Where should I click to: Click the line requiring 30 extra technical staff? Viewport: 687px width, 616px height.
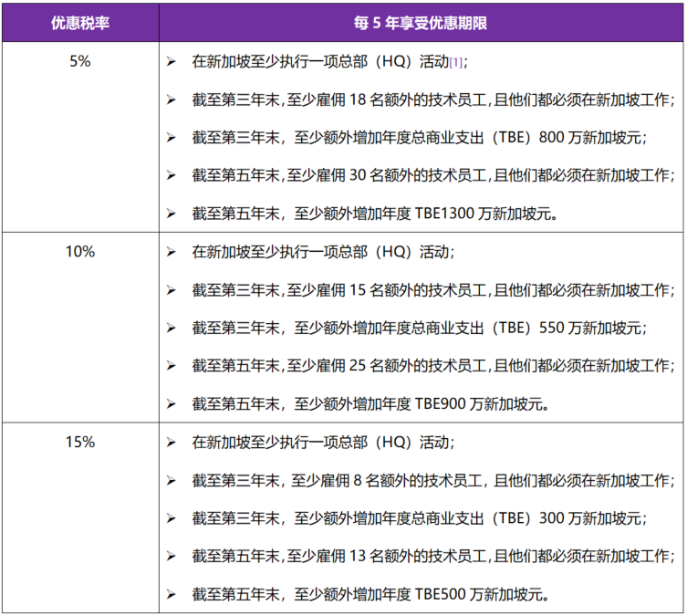tap(433, 175)
